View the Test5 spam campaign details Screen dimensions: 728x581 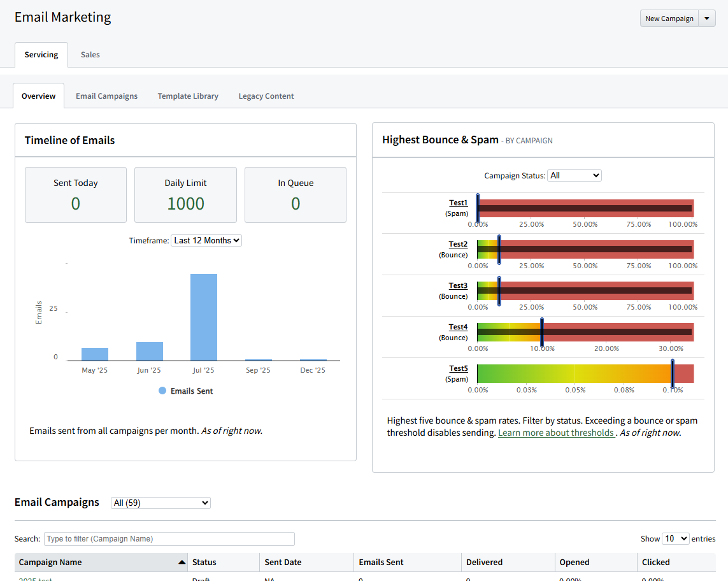click(x=458, y=368)
